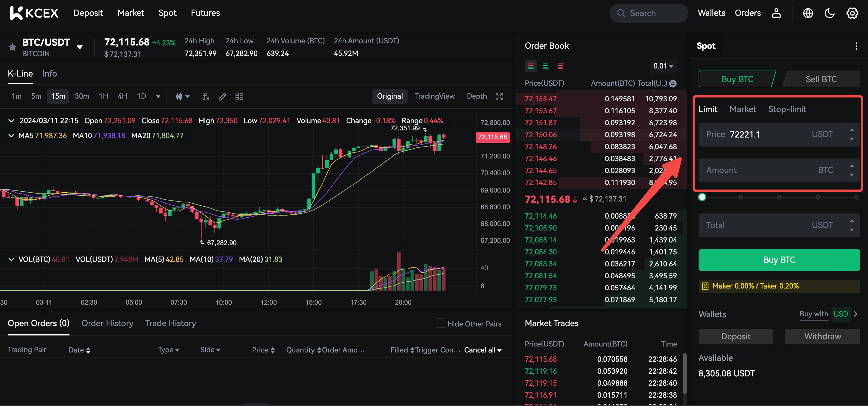Increase the price with stepper up arrow
The height and width of the screenshot is (406, 868).
[852, 130]
